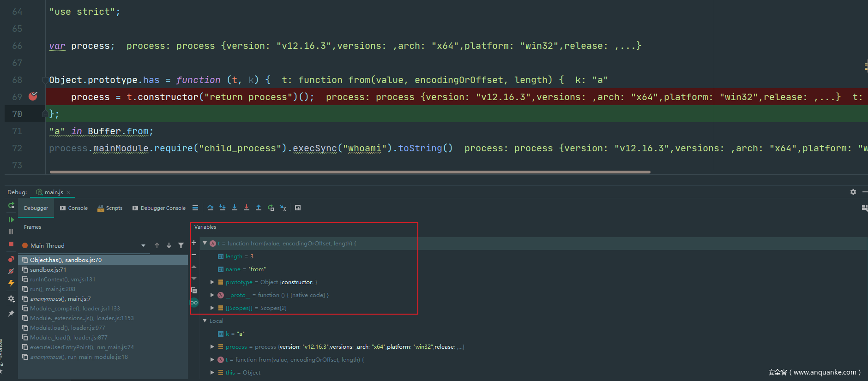Resume program execution

(x=11, y=220)
